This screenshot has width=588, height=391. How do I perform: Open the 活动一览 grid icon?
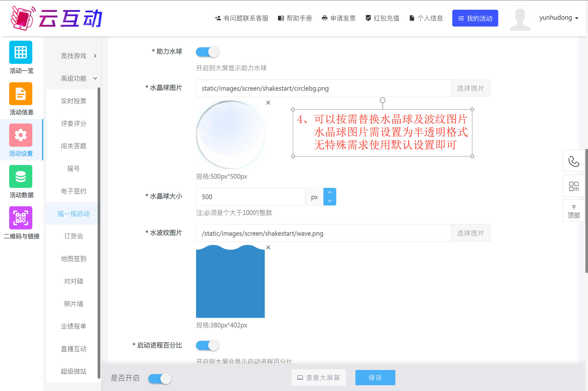21,52
